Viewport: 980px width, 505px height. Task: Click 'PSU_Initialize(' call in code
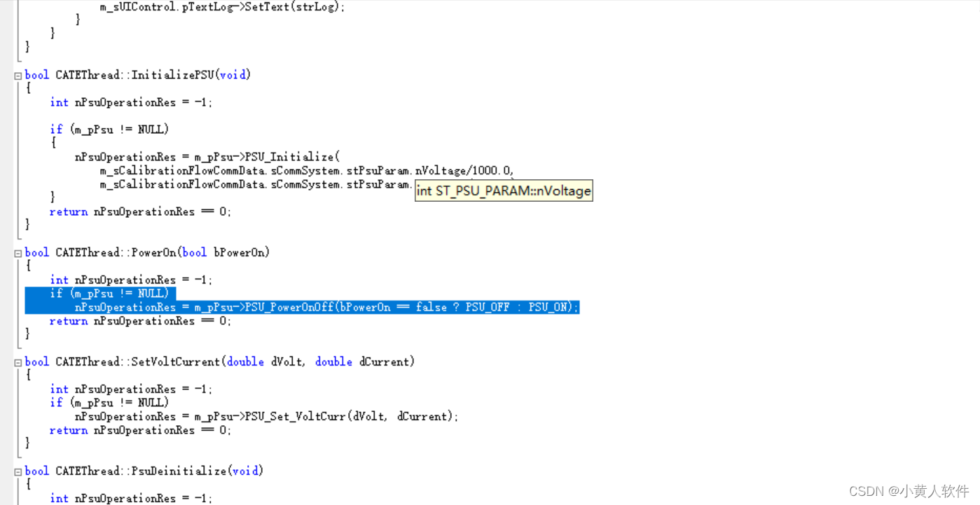click(x=292, y=157)
